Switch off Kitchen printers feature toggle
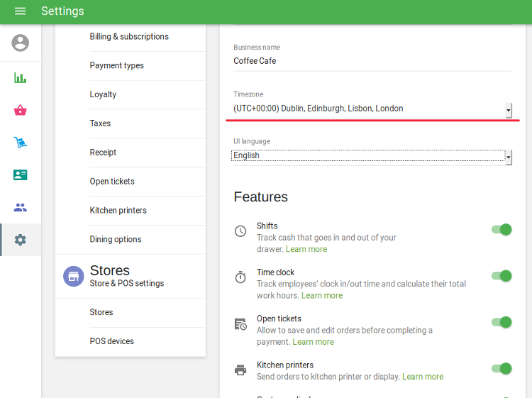 [x=502, y=368]
